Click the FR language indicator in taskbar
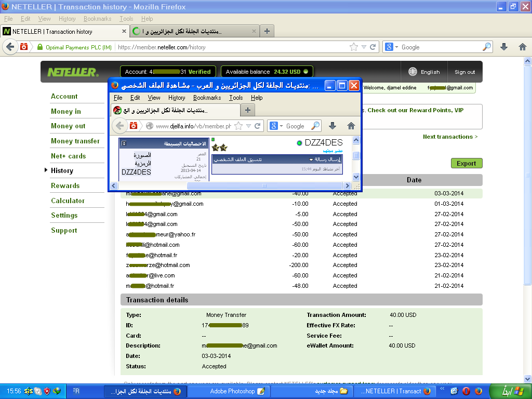The width and height of the screenshot is (532, 399). tap(76, 391)
